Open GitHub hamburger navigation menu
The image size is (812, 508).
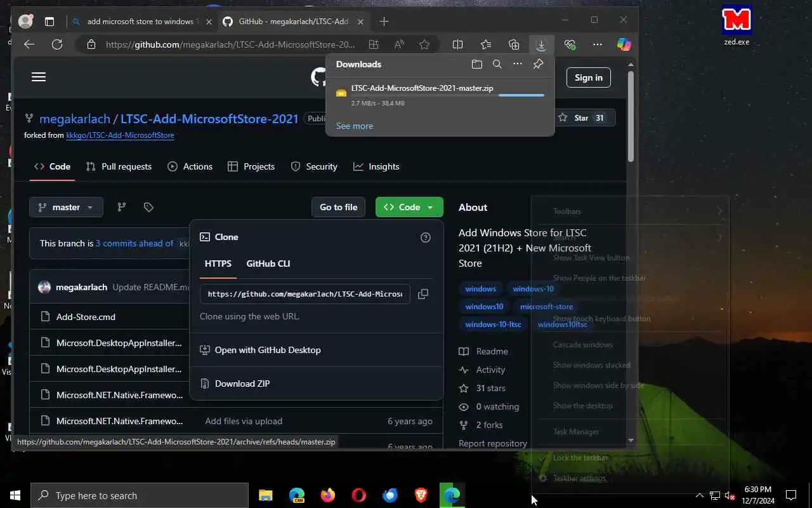click(x=39, y=77)
